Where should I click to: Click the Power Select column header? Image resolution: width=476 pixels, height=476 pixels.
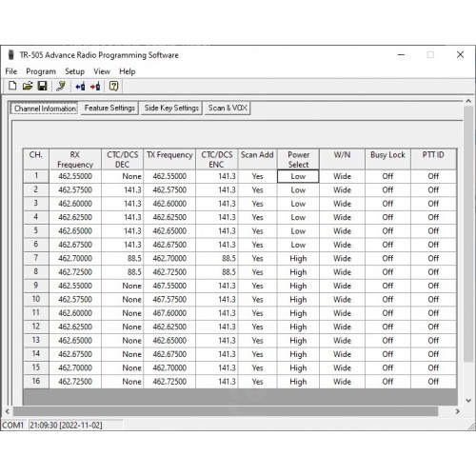[298, 159]
